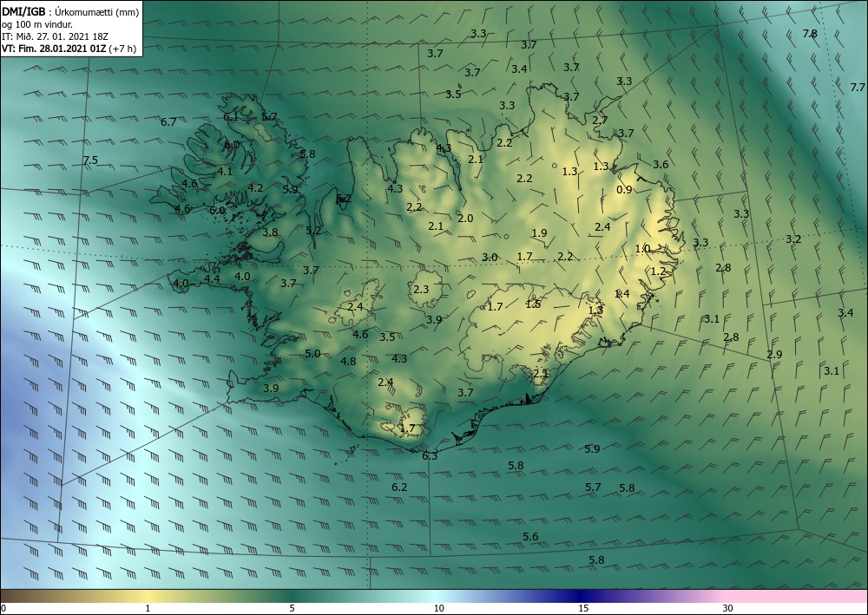Click the coastal value "6.3"
868x615 pixels.
[x=430, y=456]
